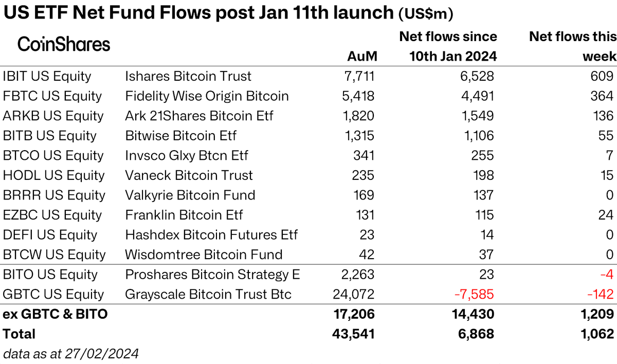Click the Ishares Bitcoin Trust name
The height and width of the screenshot is (364, 617).
[188, 77]
